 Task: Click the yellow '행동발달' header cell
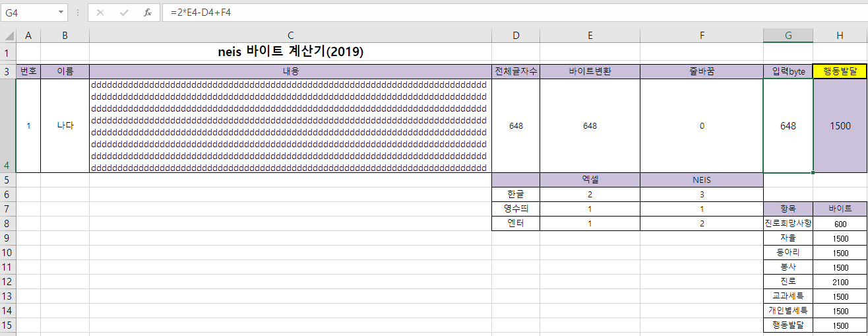[840, 71]
